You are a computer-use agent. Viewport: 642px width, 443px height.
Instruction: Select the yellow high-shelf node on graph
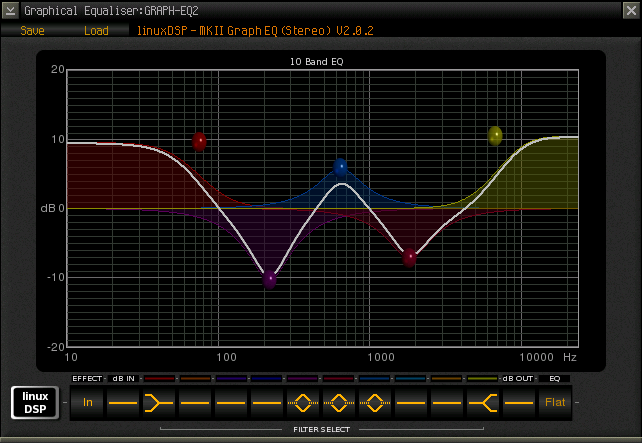[x=495, y=136]
